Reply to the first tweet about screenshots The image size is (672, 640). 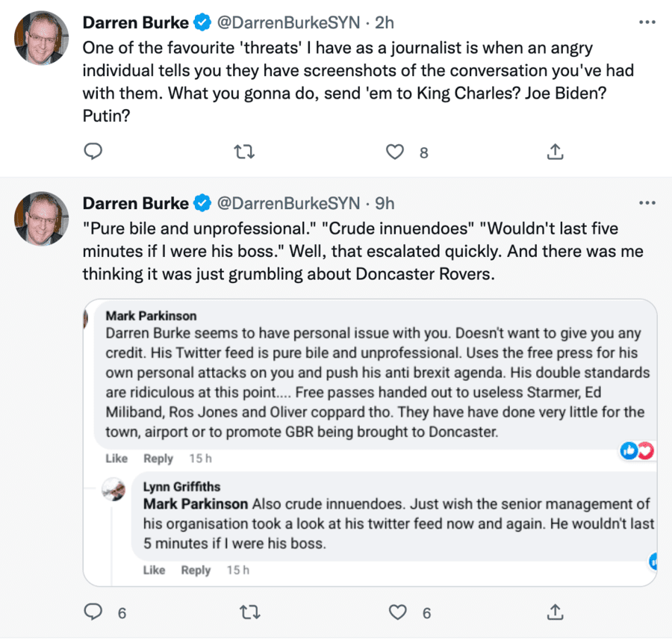93,152
